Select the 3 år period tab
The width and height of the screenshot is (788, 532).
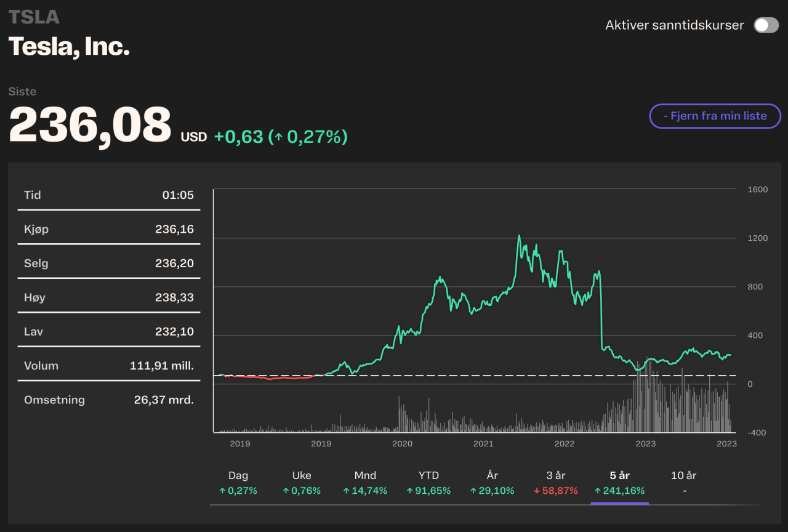556,483
